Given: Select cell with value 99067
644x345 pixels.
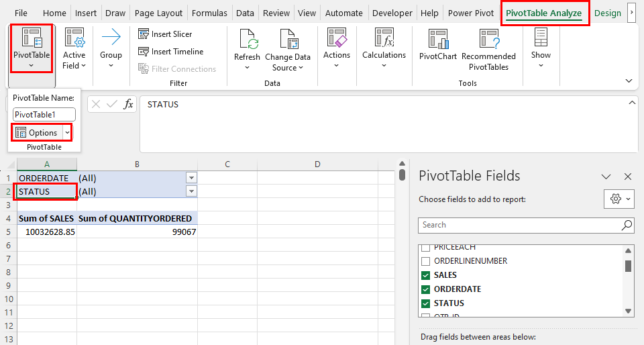Looking at the screenshot, I should (x=137, y=232).
